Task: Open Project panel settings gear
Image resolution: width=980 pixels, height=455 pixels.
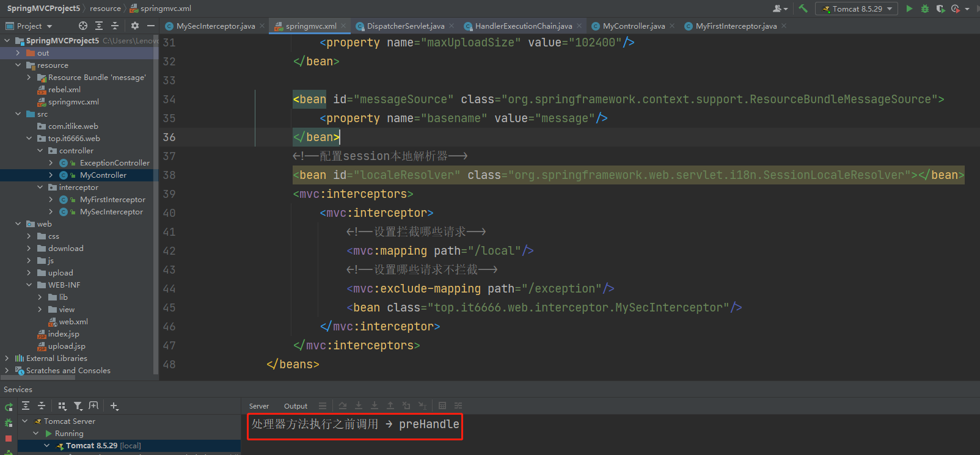Action: click(x=135, y=26)
